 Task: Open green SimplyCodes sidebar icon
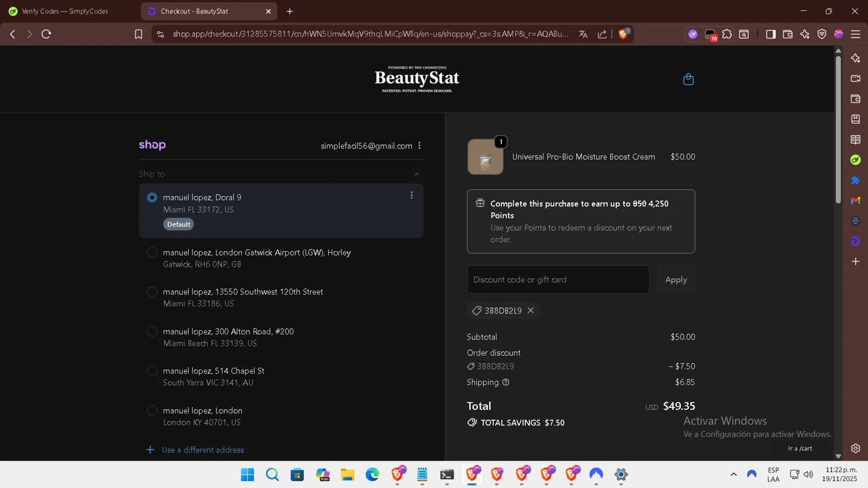[855, 160]
